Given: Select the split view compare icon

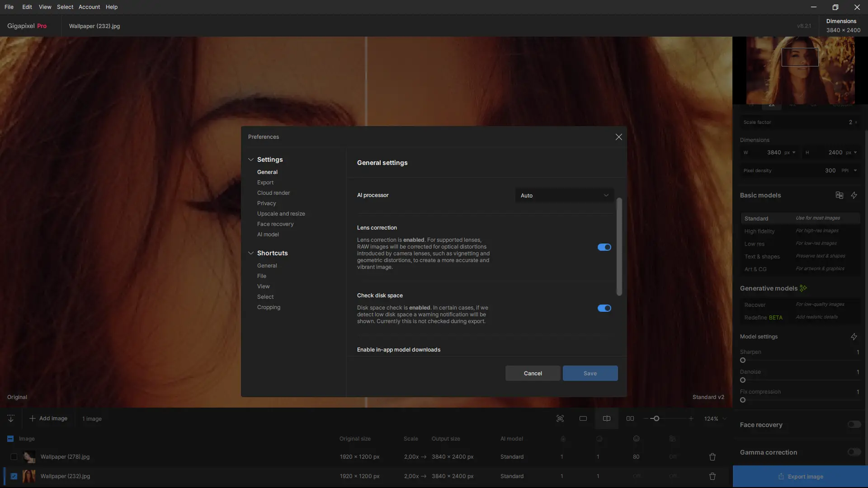Looking at the screenshot, I should [x=607, y=418].
